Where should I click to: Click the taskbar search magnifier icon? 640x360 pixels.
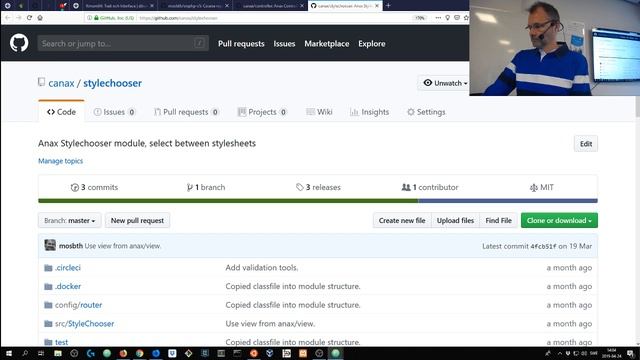tap(25, 353)
